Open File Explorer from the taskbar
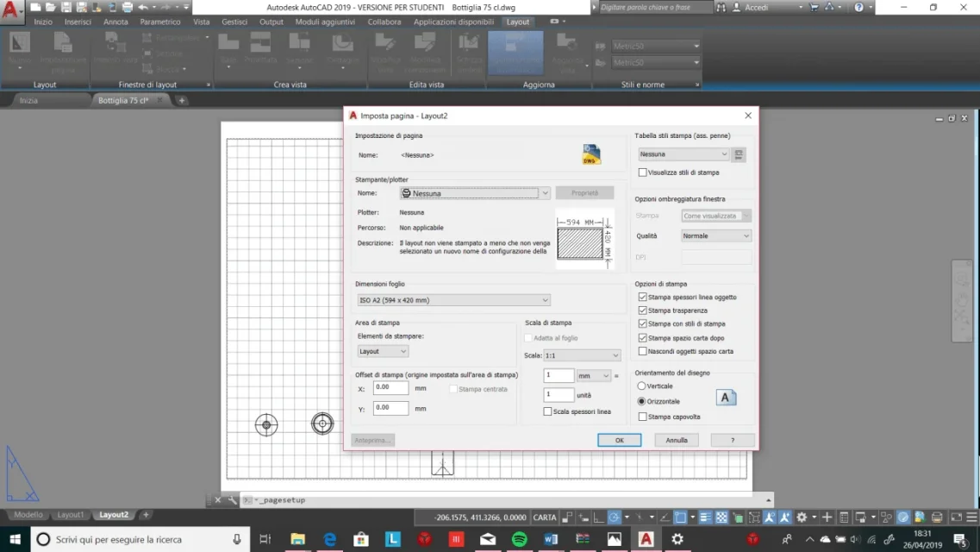Viewport: 980px width, 552px height. (x=297, y=539)
